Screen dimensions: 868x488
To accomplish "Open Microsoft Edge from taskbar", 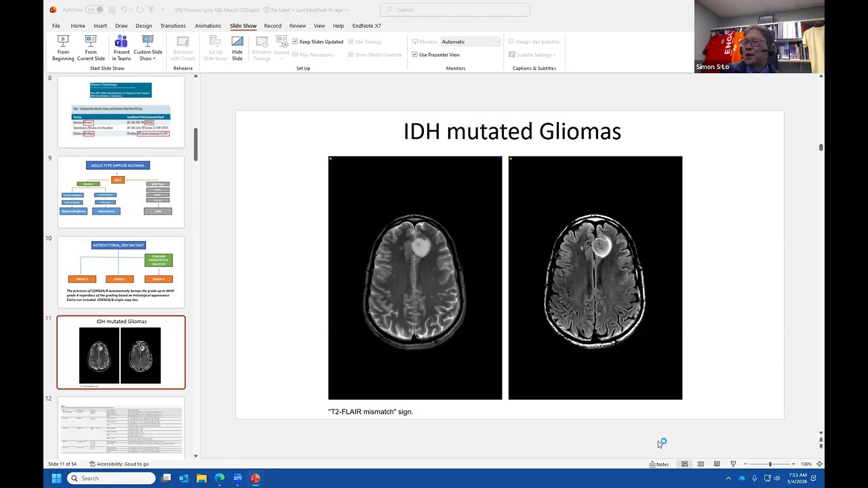I will pyautogui.click(x=220, y=479).
